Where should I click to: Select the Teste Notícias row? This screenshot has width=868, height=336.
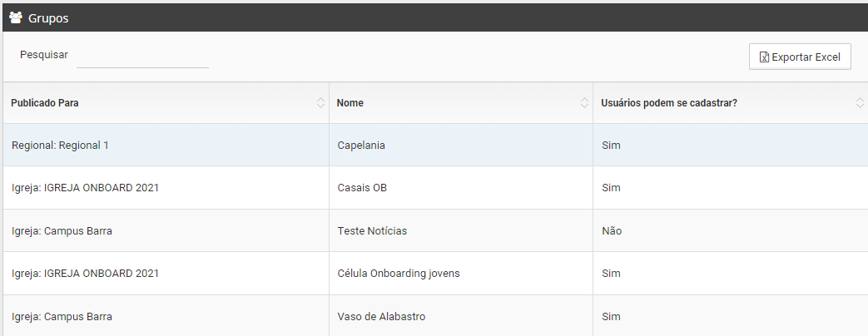point(435,231)
